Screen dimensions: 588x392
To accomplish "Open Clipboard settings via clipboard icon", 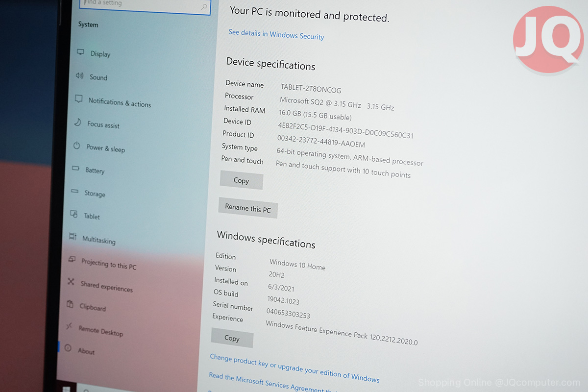I will (x=70, y=304).
